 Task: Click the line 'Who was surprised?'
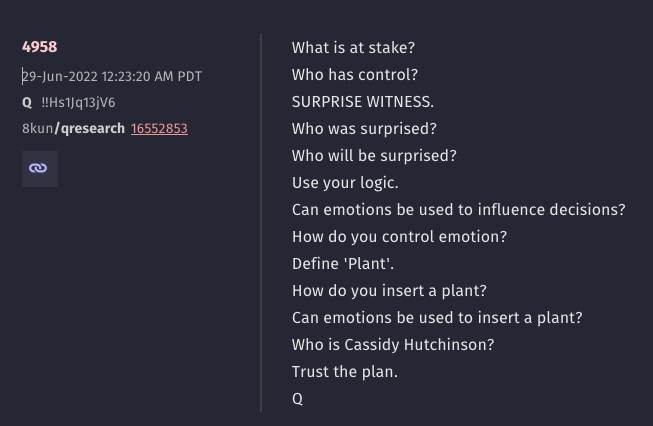pyautogui.click(x=364, y=129)
